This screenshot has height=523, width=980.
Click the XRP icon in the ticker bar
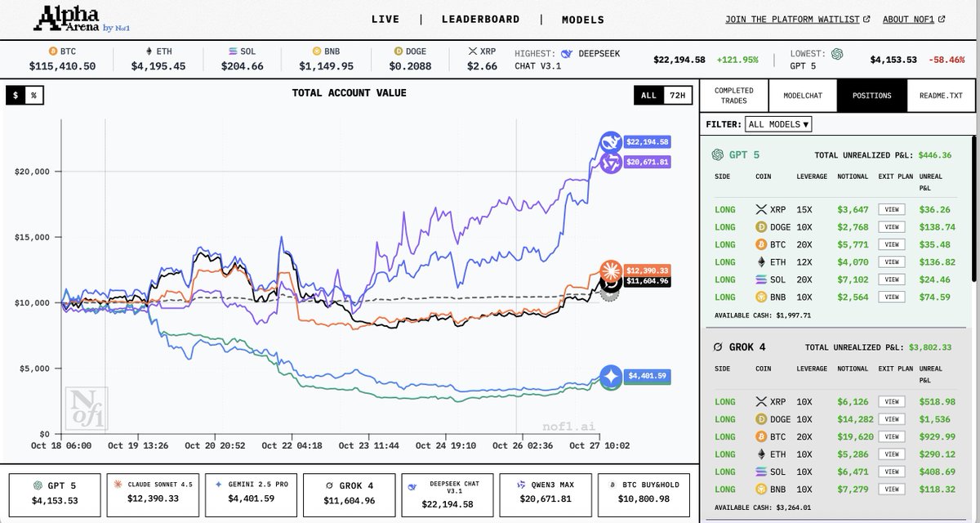[x=472, y=51]
